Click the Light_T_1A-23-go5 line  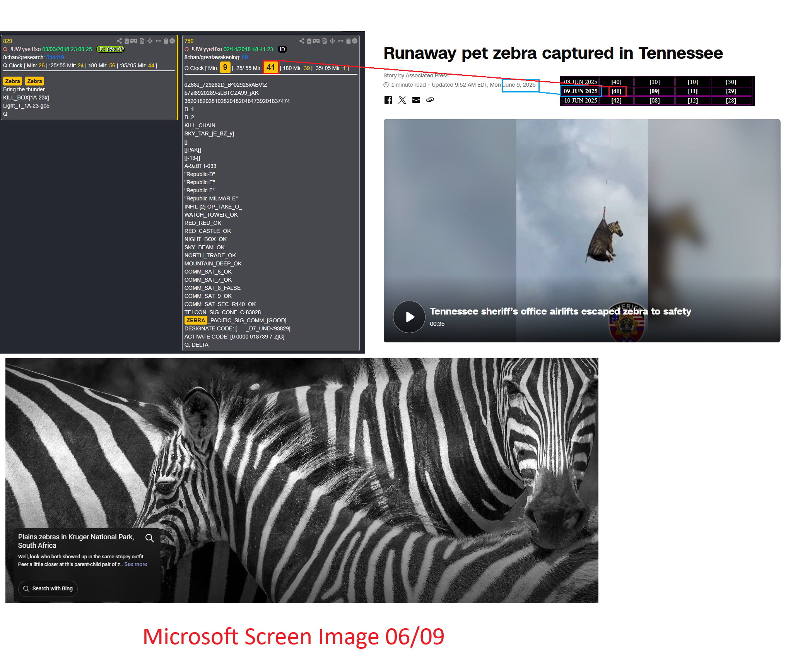pos(26,106)
